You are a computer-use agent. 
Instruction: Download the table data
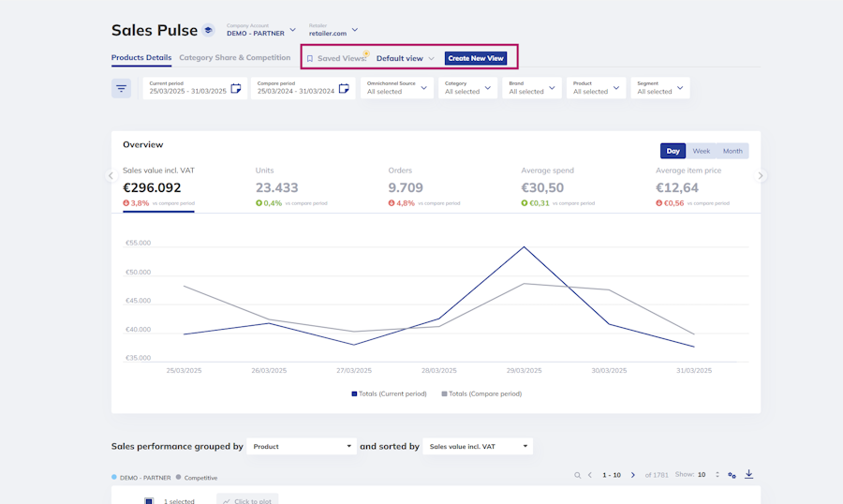(x=749, y=474)
